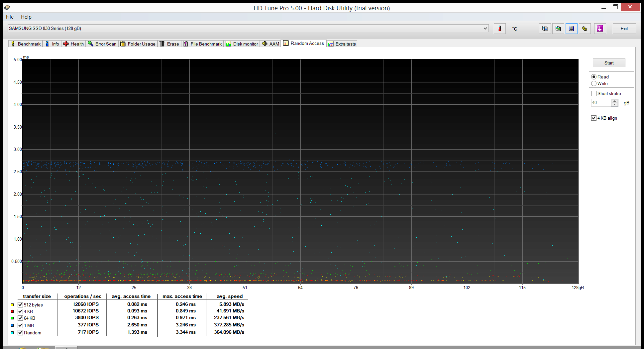Image resolution: width=644 pixels, height=349 pixels.
Task: Uncheck the 512 bytes transfer size checkbox
Action: 20,305
